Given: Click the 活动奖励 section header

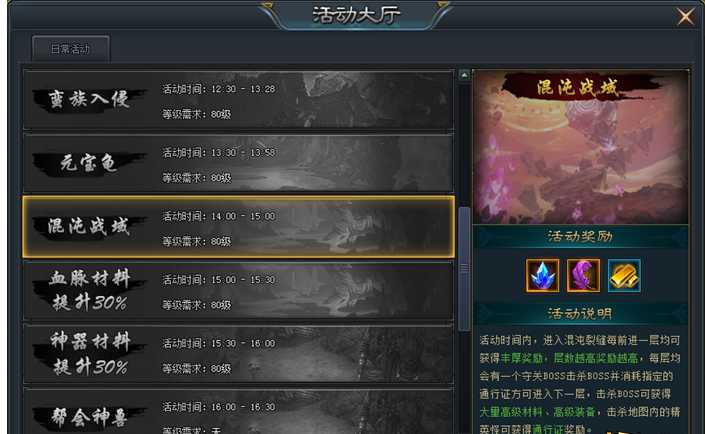Looking at the screenshot, I should click(580, 237).
